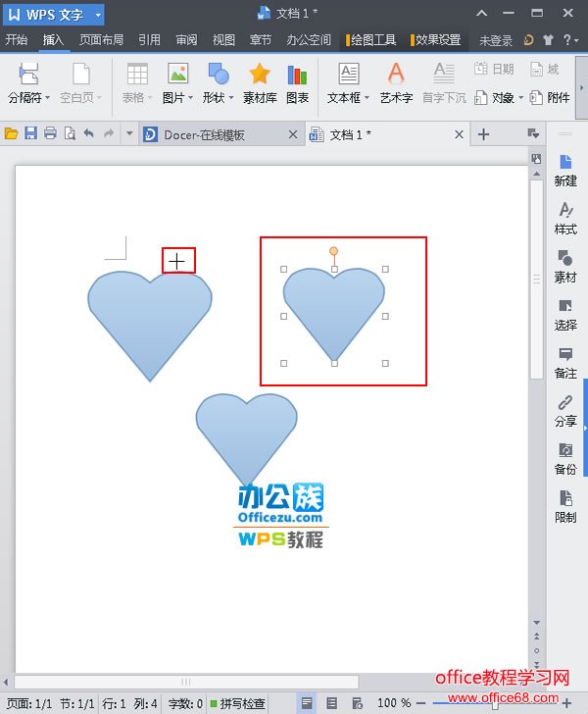Close the Docer-在线模板 tab
The image size is (588, 714).
(293, 134)
